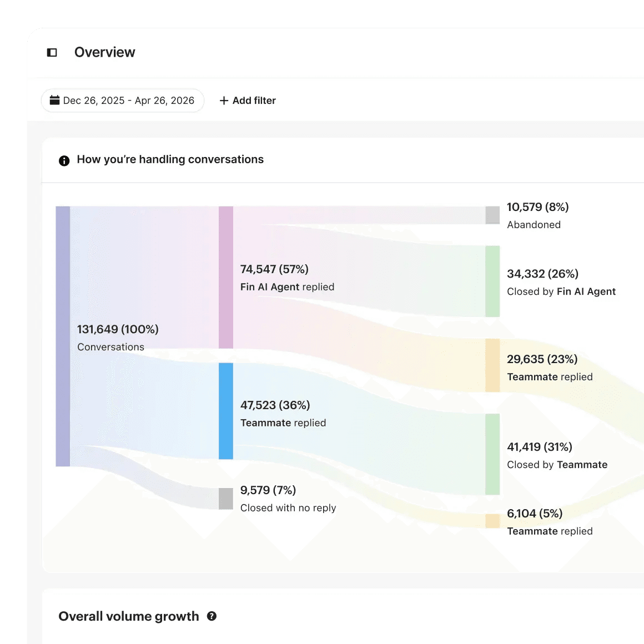Select the orange 6,104 Teammate replied bar
The image size is (644, 644).
492,521
